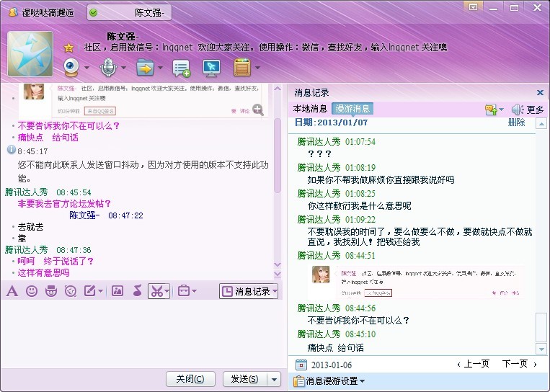Expand voice call options arrow
Screen dimensions: 550x392
coord(123,68)
